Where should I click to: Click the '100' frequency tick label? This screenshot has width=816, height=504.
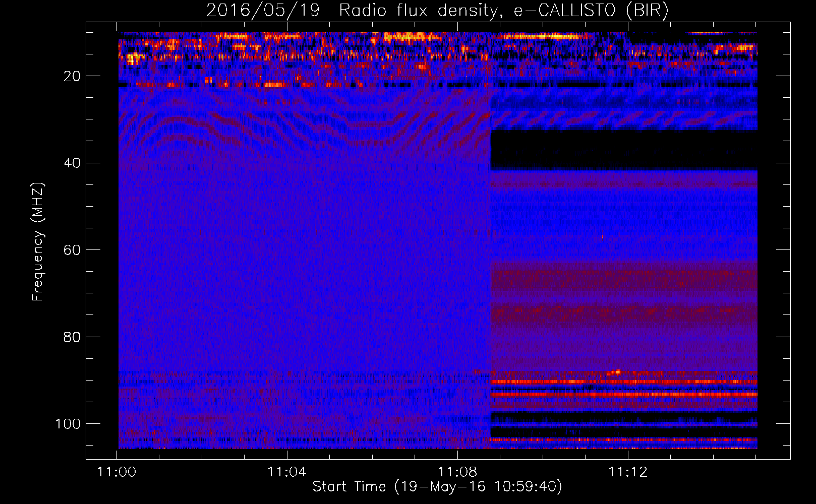click(68, 424)
